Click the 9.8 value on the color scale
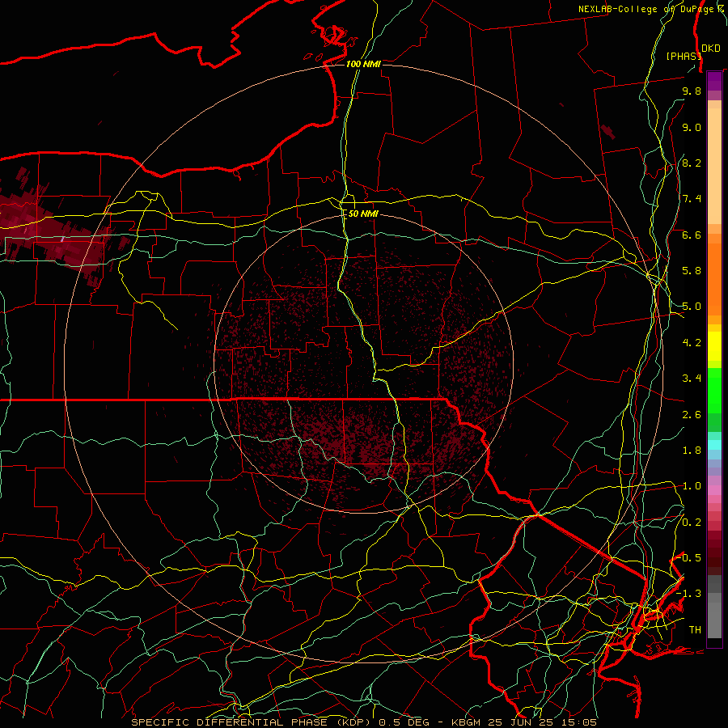 pyautogui.click(x=692, y=91)
